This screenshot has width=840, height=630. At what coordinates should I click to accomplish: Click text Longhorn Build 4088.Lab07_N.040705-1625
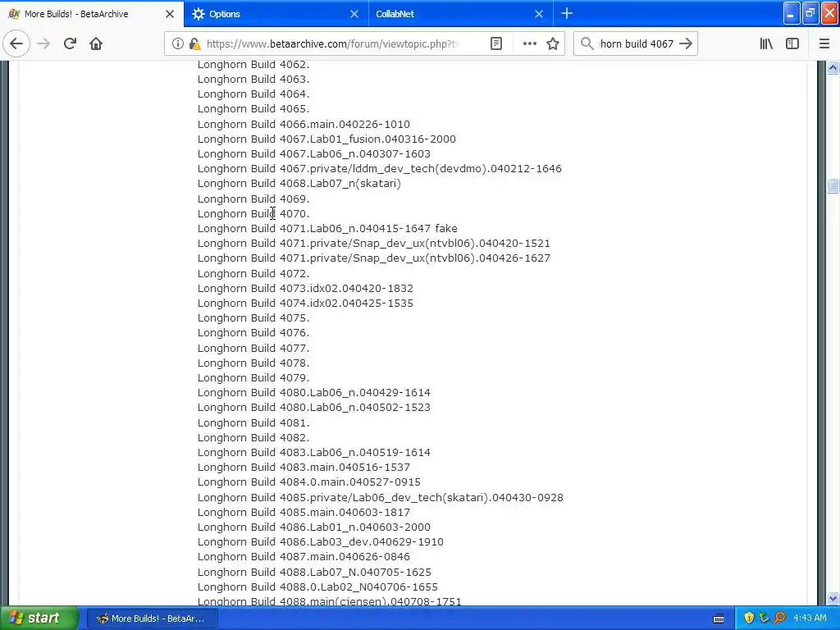point(314,572)
